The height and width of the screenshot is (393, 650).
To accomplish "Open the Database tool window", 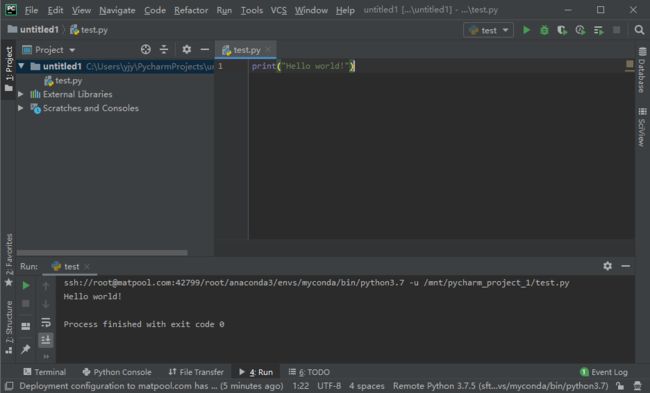I will (642, 70).
